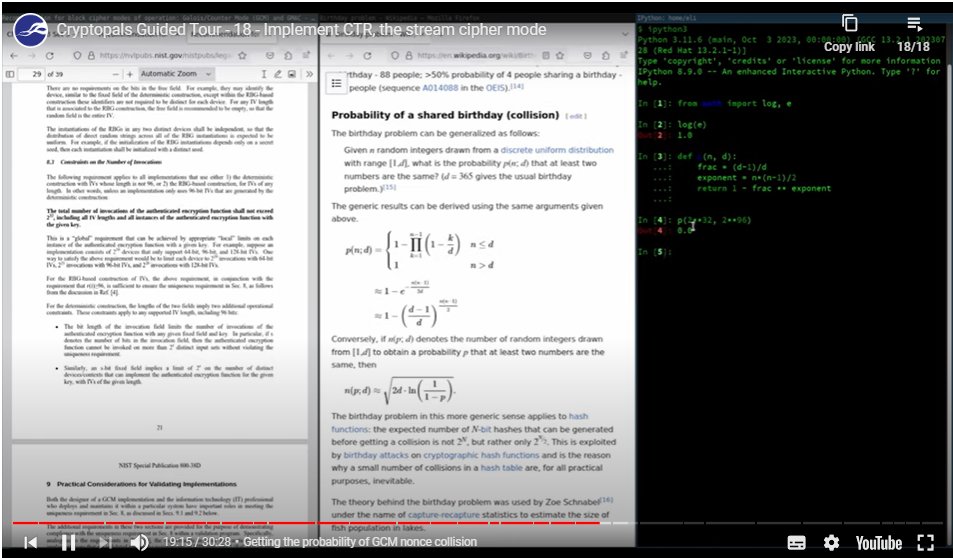Click the lock icon in NIST address bar

(91, 55)
